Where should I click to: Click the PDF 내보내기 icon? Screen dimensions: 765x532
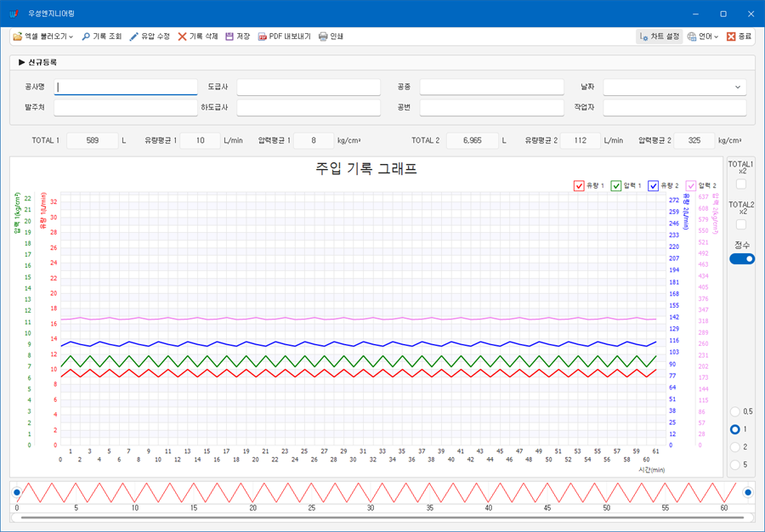(x=263, y=37)
